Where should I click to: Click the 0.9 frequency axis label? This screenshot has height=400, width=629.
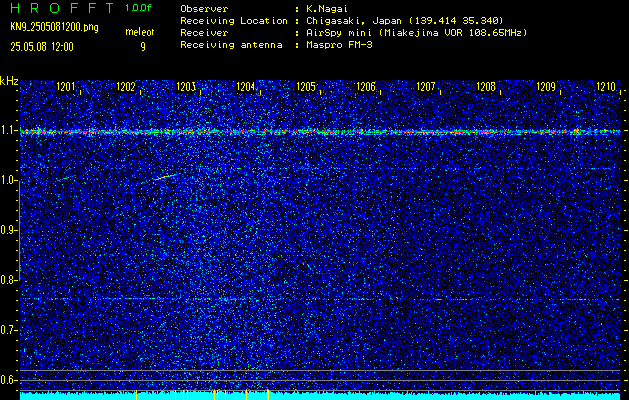click(x=7, y=230)
